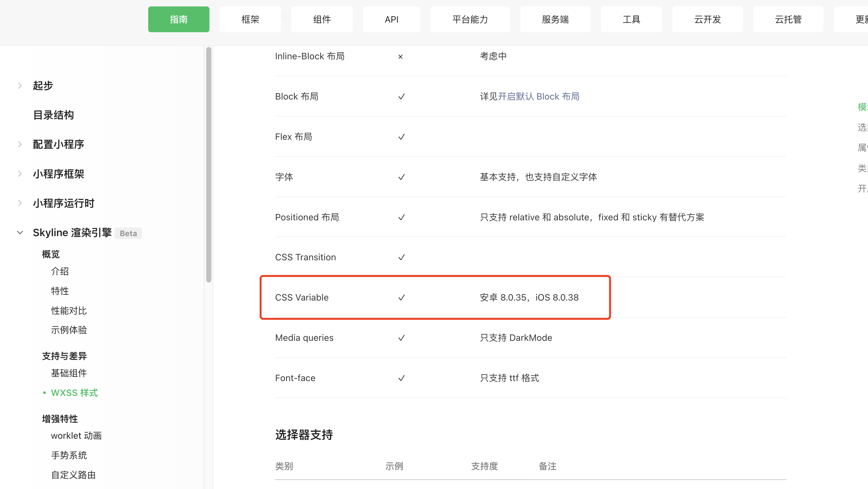Open the worklet 动画 page
Image resolution: width=868 pixels, height=489 pixels.
coord(76,436)
